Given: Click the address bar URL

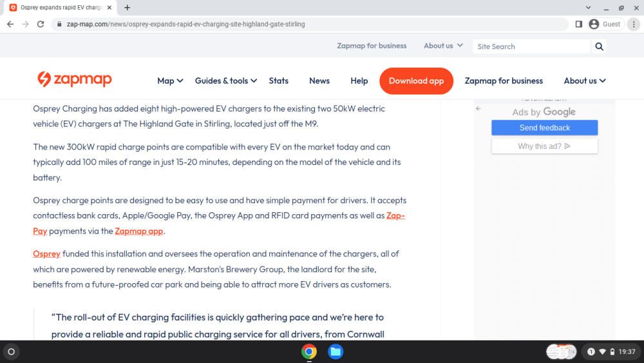Looking at the screenshot, I should pos(185,25).
